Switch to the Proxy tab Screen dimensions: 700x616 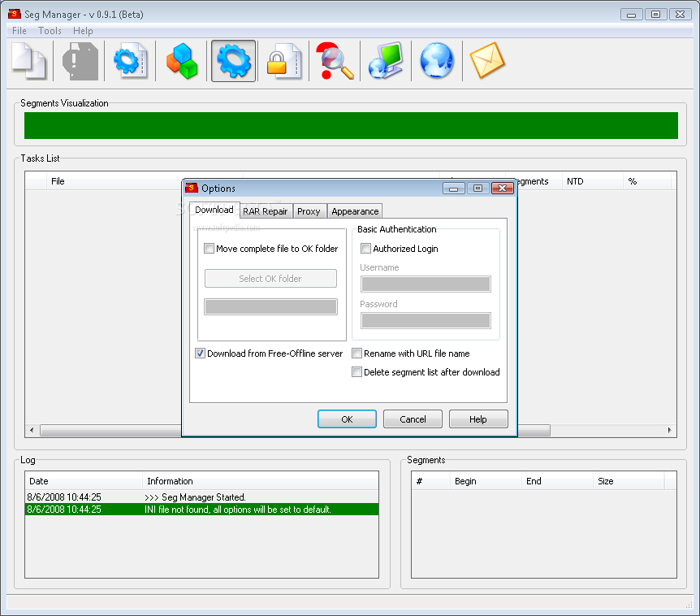[x=309, y=211]
